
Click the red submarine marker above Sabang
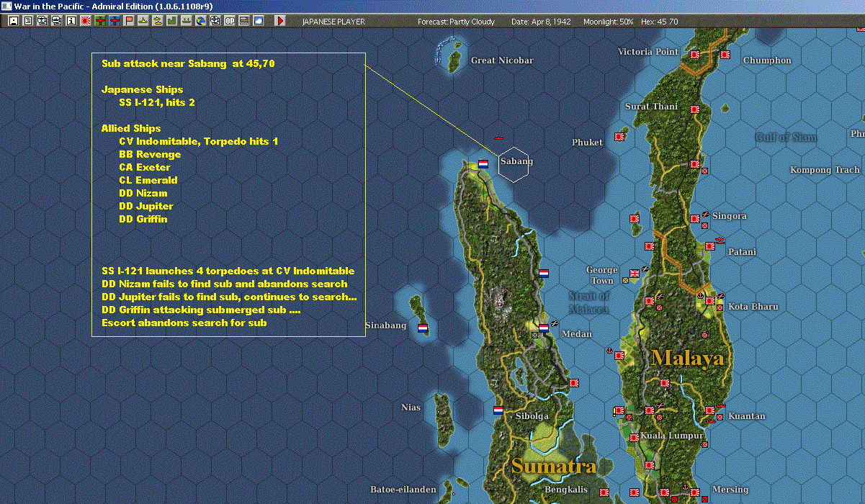point(498,138)
